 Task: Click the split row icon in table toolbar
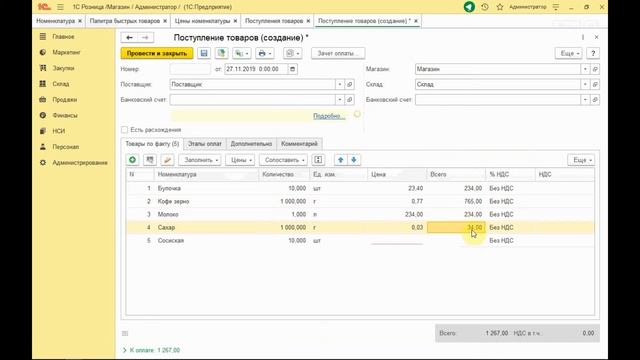pyautogui.click(x=318, y=160)
